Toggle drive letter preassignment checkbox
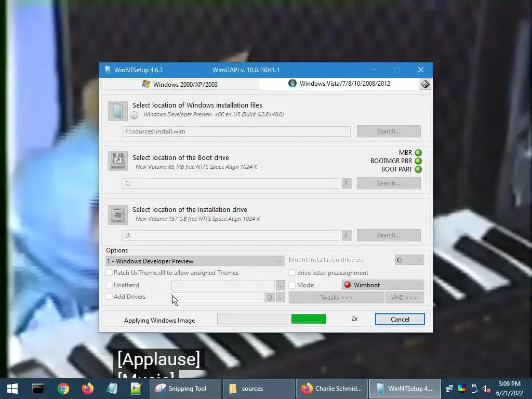Image resolution: width=532 pixels, height=399 pixels. [x=292, y=273]
